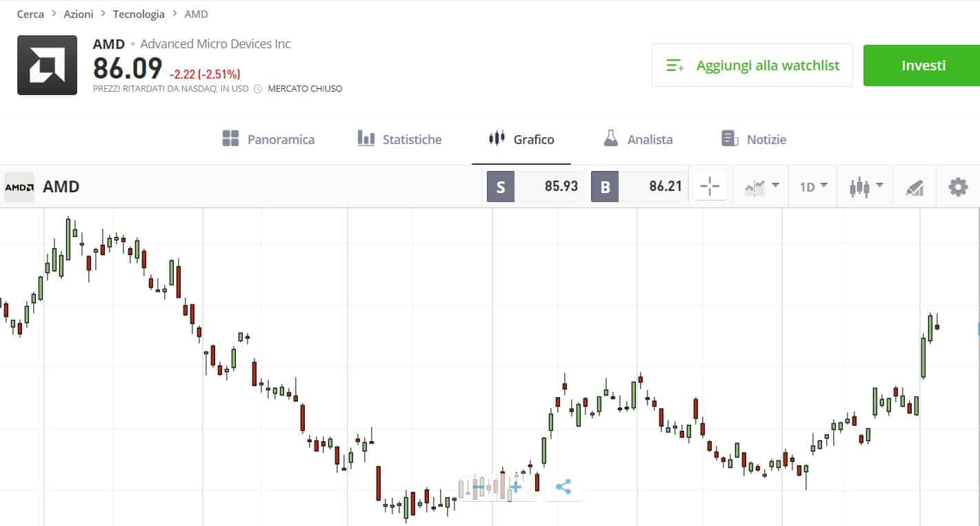Click the watchlist add-list icon
Viewport: 980px width, 526px height.
click(x=675, y=66)
